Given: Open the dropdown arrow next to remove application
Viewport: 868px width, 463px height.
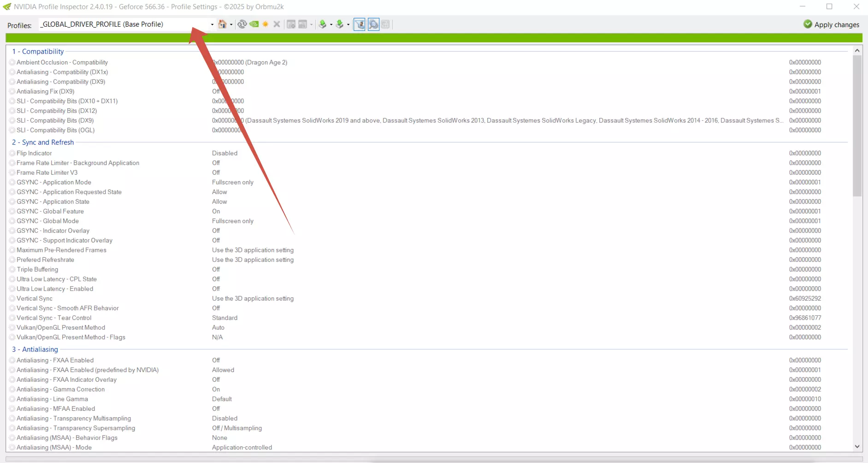Looking at the screenshot, I should [312, 25].
